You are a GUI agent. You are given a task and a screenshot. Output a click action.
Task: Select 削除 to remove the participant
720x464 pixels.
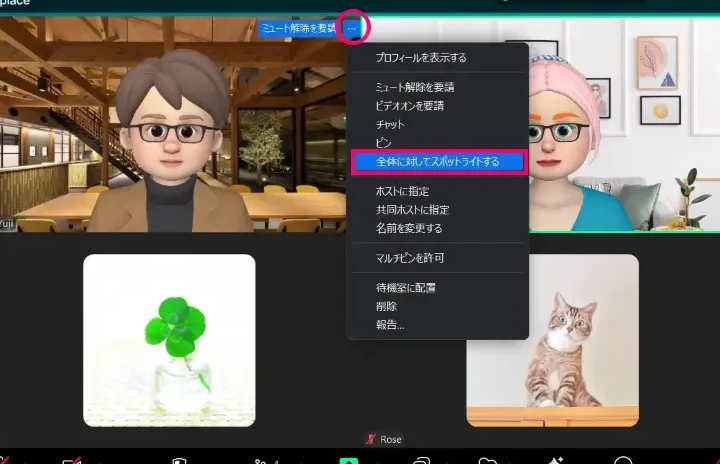click(x=386, y=306)
